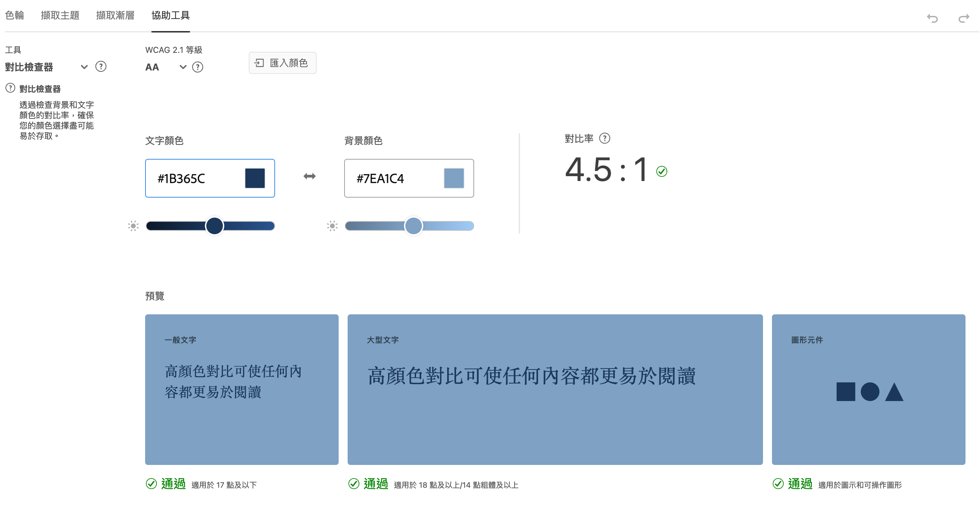
Task: Open the 擷取主題 tab
Action: pyautogui.click(x=60, y=15)
